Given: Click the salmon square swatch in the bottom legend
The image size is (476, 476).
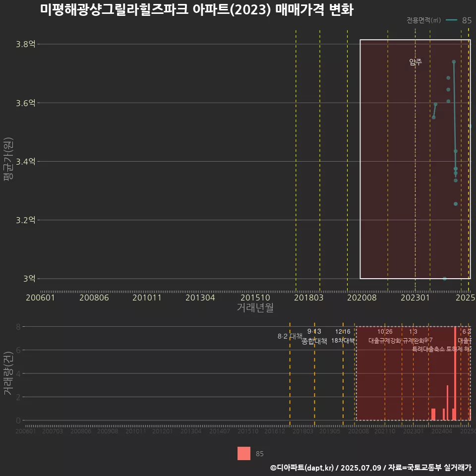Looking at the screenshot, I should point(244,453).
